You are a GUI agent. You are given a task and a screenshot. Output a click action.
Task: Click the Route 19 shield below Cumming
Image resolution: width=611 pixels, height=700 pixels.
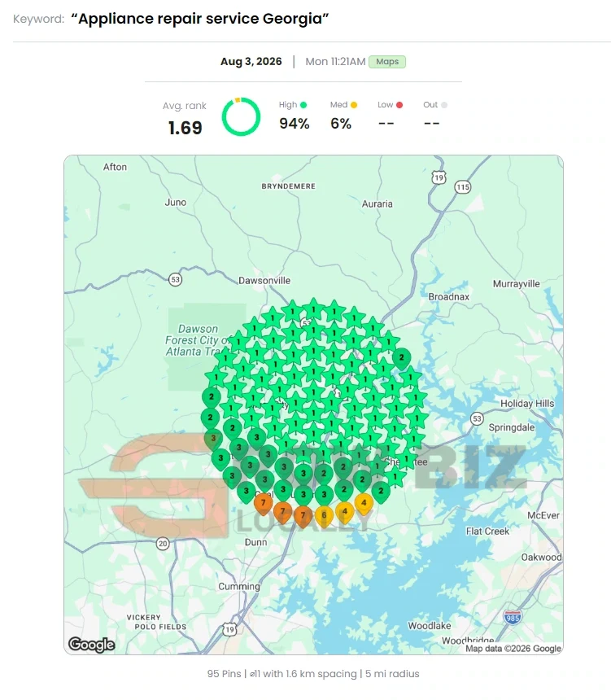(x=229, y=629)
